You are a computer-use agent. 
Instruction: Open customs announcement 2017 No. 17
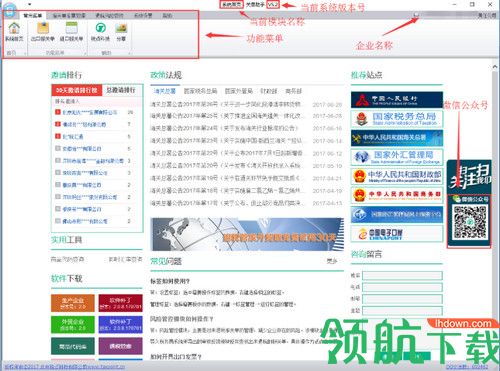point(226,203)
